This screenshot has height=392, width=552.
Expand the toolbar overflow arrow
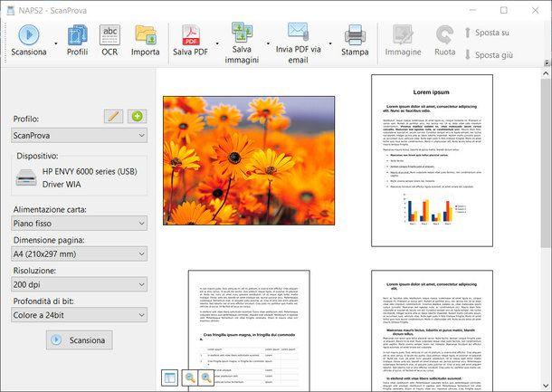tap(547, 63)
